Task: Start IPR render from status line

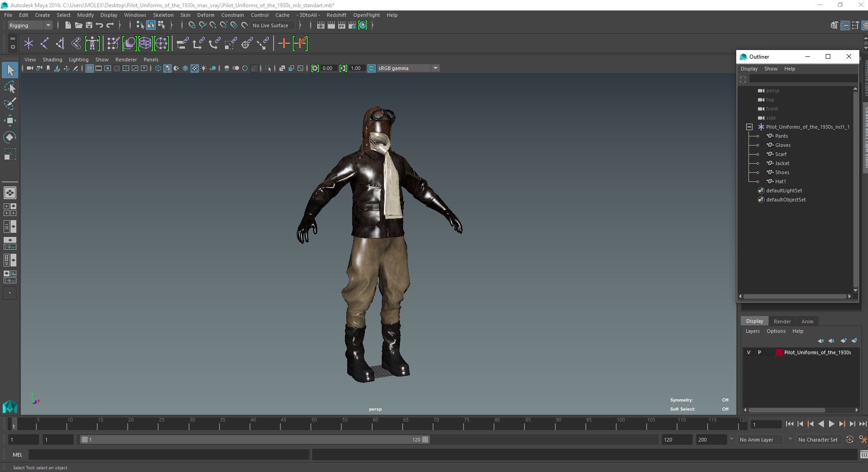Action: [x=342, y=25]
